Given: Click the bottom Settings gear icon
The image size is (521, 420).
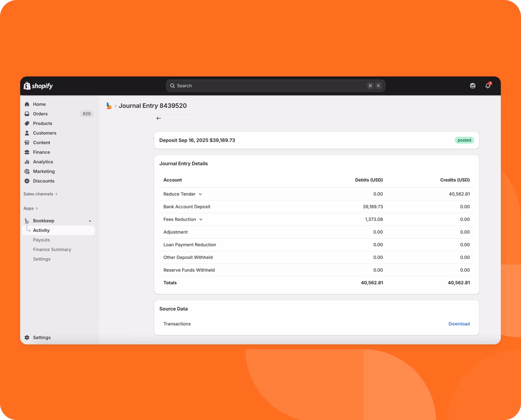Looking at the screenshot, I should coord(27,337).
